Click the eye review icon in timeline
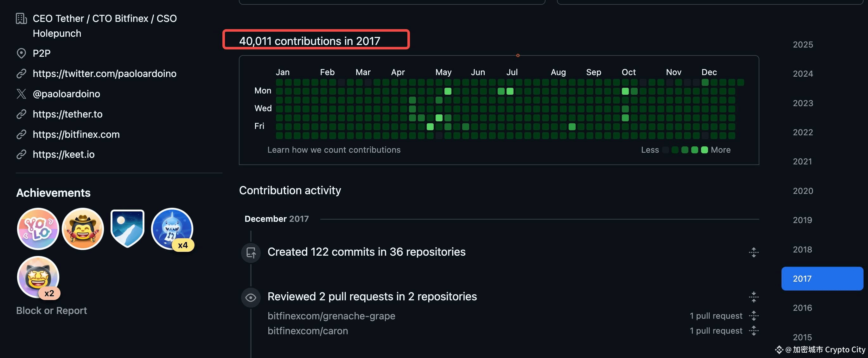Screen dimensions: 868x358 (x=251, y=297)
